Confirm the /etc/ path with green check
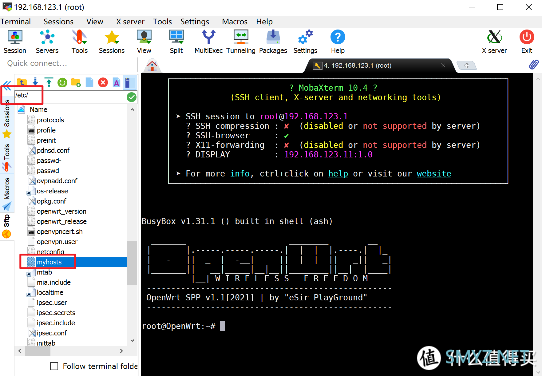This screenshot has width=542, height=376. (x=131, y=97)
